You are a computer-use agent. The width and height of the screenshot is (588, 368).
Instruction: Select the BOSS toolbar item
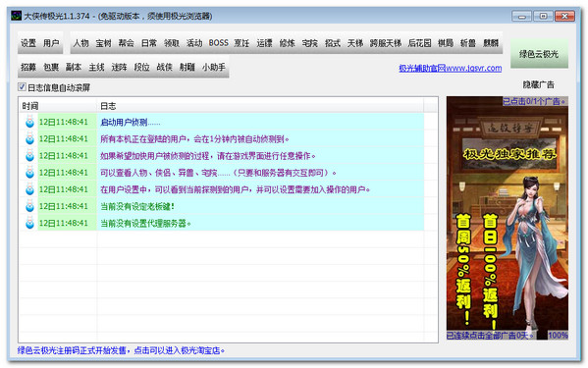(x=218, y=43)
